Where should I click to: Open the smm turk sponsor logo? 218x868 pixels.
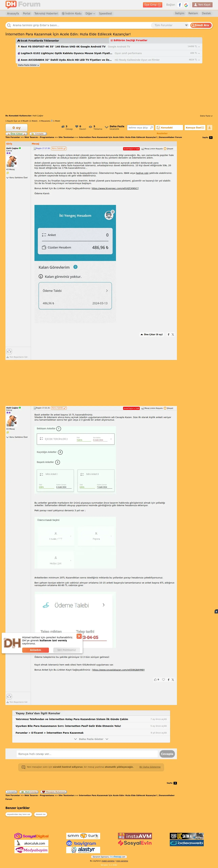point(83,836)
